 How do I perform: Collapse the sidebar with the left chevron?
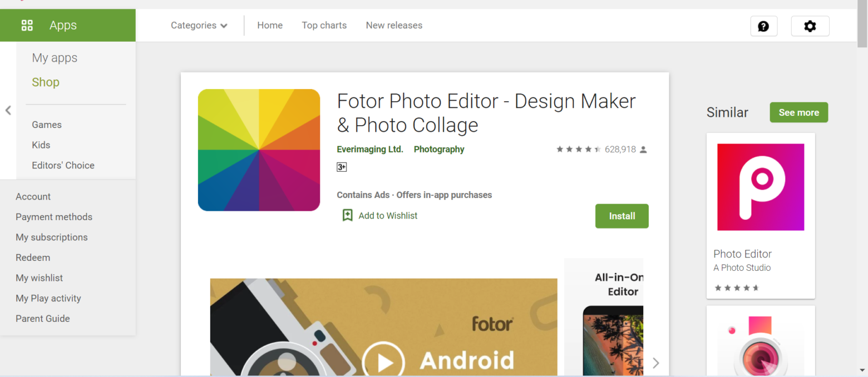(x=8, y=110)
